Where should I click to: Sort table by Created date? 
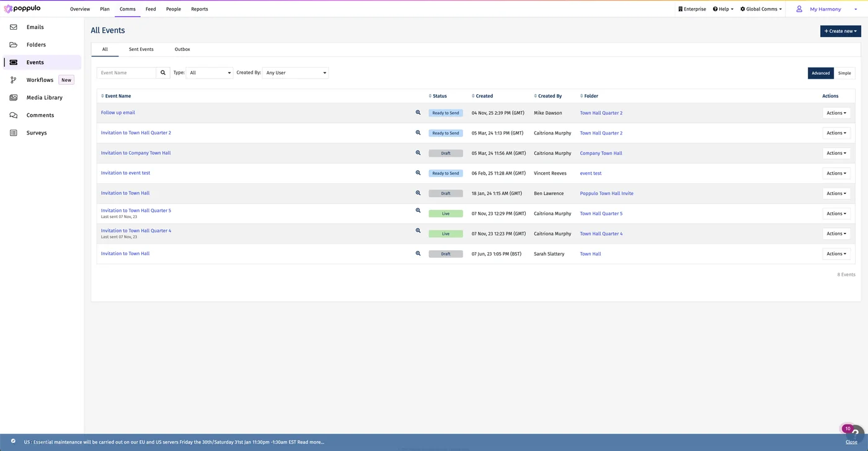click(482, 96)
